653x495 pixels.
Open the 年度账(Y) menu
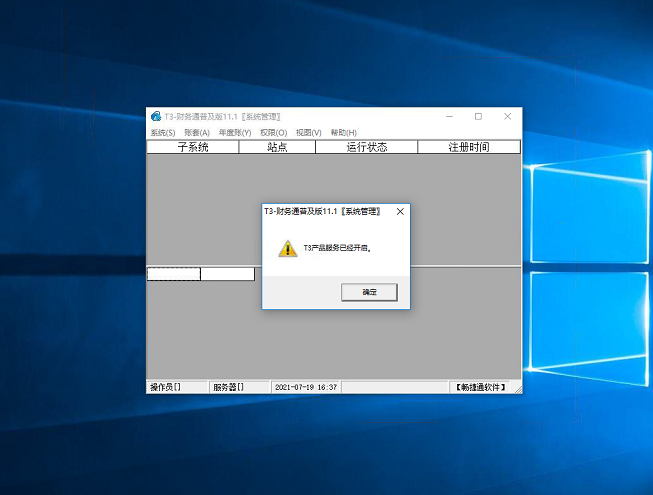235,132
